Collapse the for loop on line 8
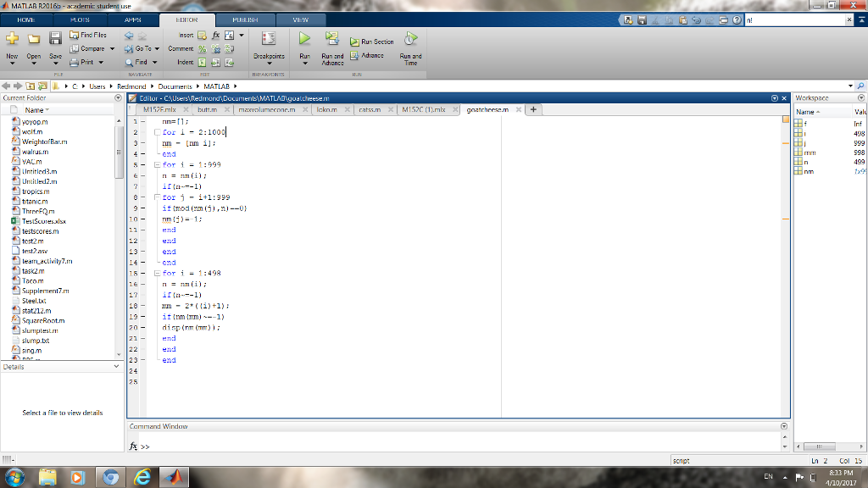 tap(157, 197)
